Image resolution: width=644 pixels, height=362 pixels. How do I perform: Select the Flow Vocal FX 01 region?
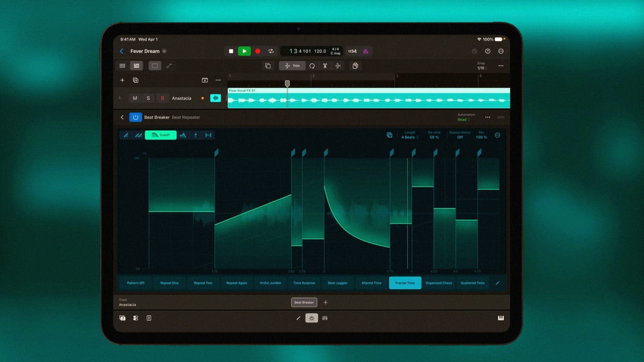[x=369, y=98]
